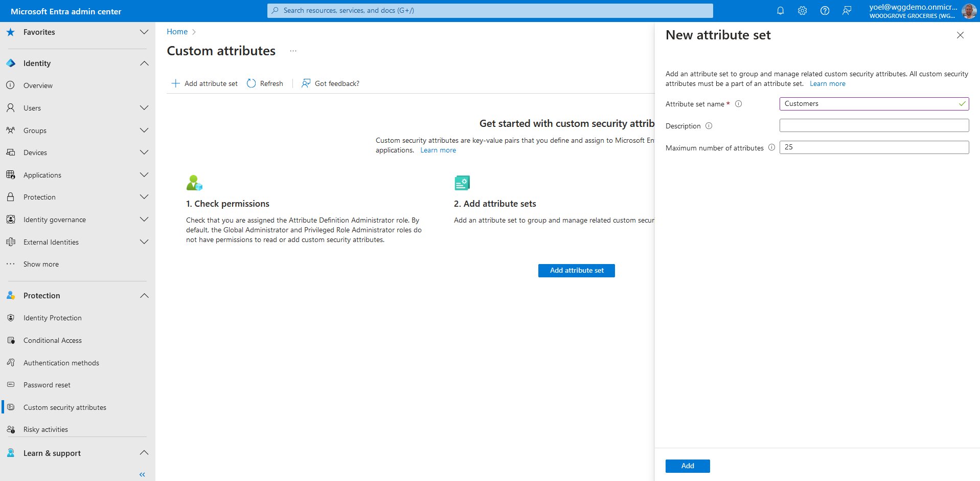The image size is (980, 481).
Task: Click the Home breadcrumb link
Action: (177, 32)
